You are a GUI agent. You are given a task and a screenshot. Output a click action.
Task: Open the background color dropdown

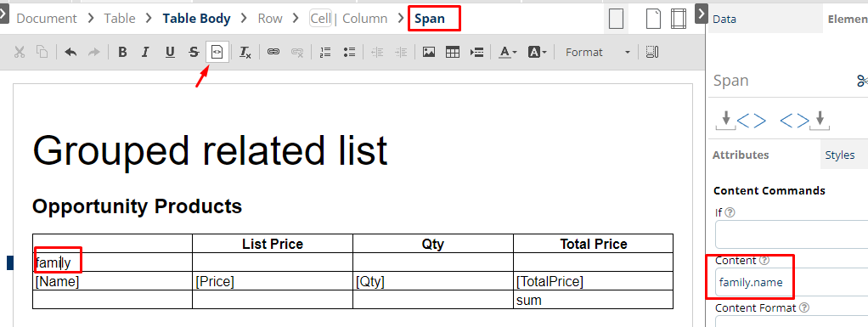coord(537,52)
